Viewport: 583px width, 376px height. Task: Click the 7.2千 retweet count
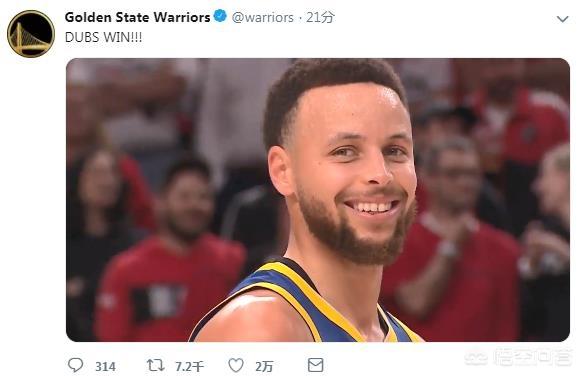click(x=189, y=367)
